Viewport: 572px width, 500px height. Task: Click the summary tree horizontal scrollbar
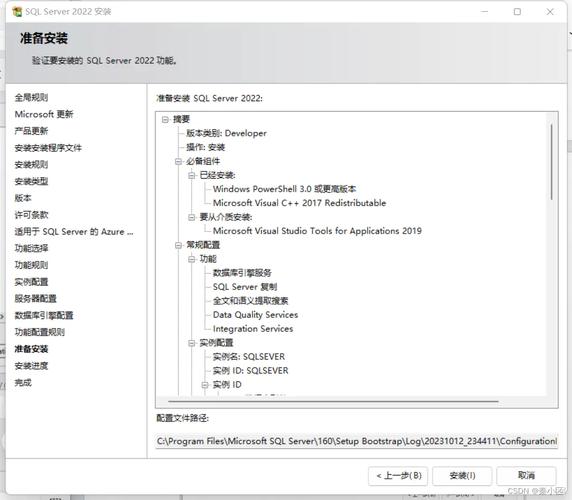point(333,402)
